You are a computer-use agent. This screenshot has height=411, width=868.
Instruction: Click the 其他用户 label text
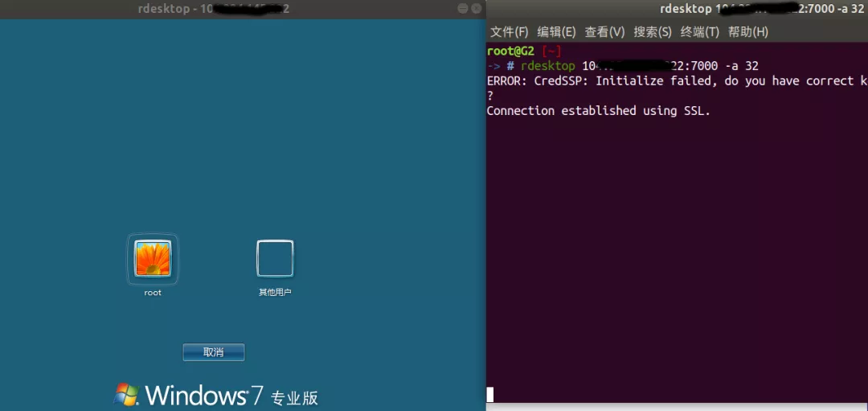pyautogui.click(x=275, y=293)
